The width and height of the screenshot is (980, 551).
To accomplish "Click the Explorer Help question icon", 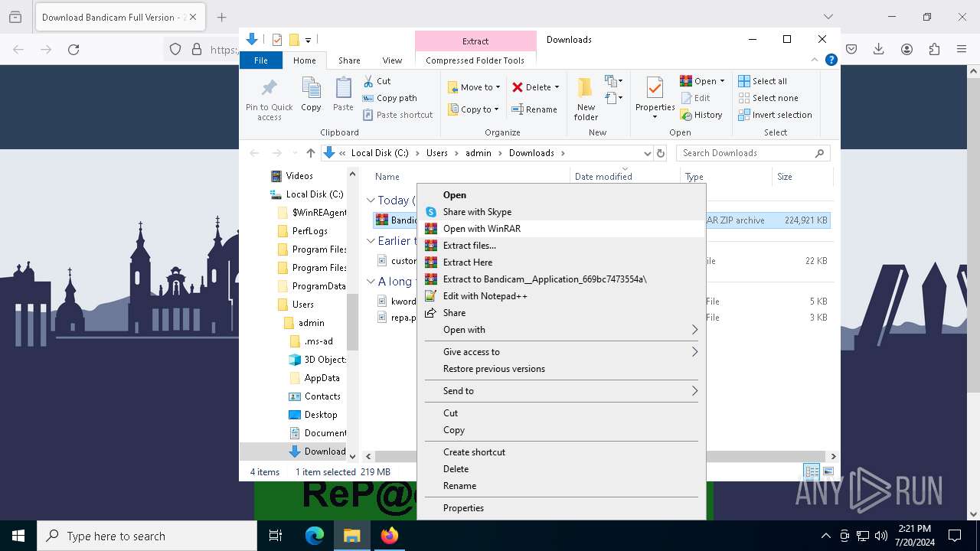I will click(831, 60).
